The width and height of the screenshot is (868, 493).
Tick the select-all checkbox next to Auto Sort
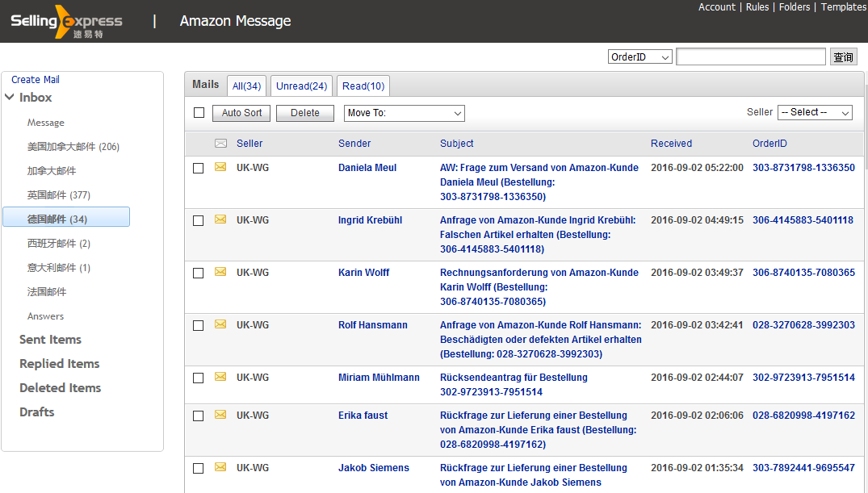199,113
